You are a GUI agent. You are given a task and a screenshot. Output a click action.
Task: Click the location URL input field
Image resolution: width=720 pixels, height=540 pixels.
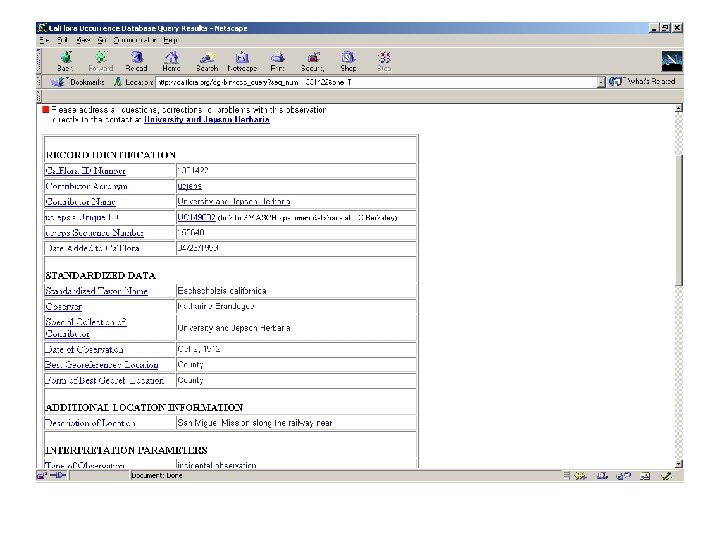377,82
